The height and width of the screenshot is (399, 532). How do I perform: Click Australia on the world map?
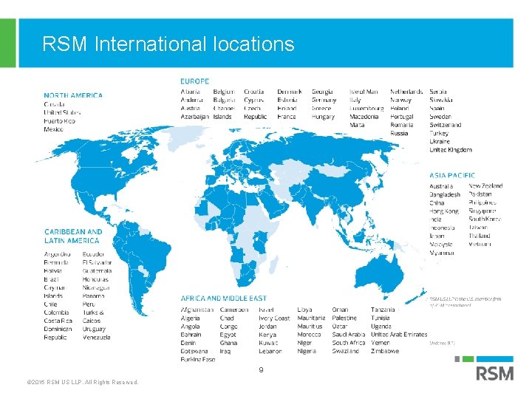click(380, 275)
